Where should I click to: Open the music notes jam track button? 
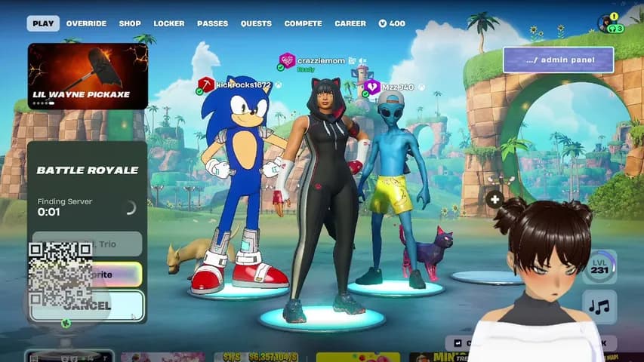click(x=599, y=307)
